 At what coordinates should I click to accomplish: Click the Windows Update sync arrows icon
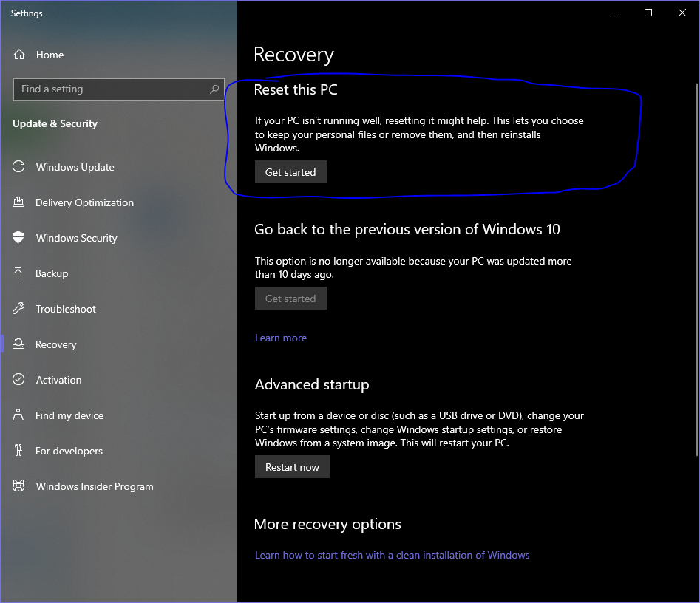(x=18, y=166)
